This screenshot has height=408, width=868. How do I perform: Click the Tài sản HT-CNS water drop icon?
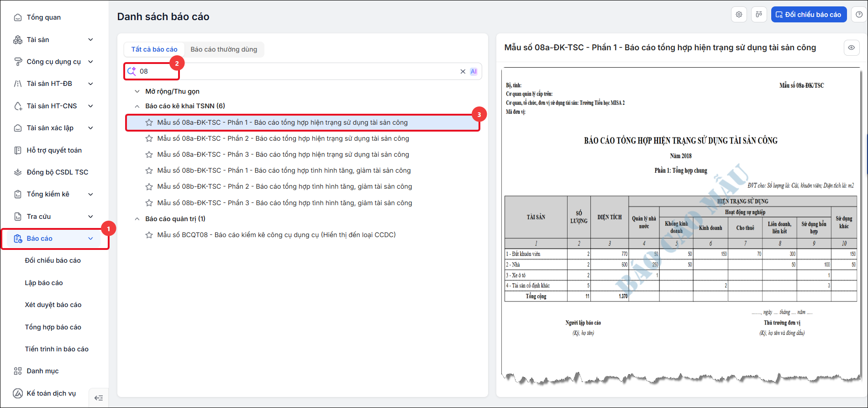click(x=18, y=106)
